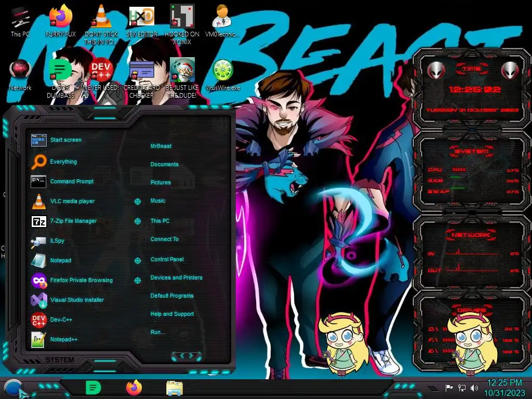Select This PC in start menu list
The image size is (532, 399).
(160, 221)
